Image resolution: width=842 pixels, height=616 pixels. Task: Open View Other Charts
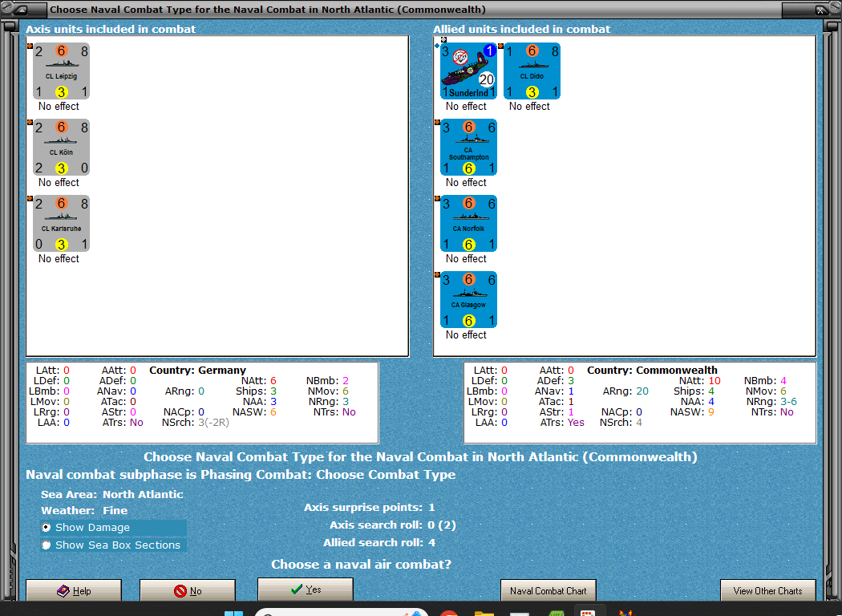[x=768, y=591]
